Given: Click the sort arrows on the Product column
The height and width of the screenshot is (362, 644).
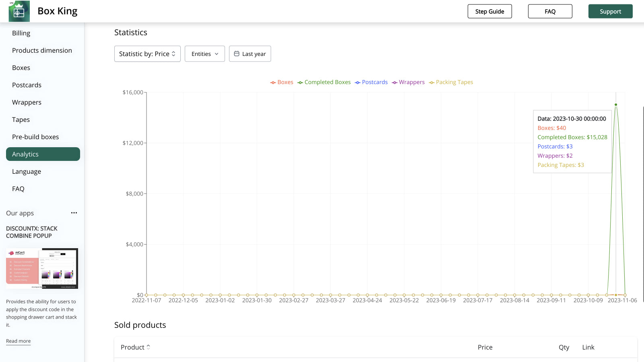Looking at the screenshot, I should (148, 347).
